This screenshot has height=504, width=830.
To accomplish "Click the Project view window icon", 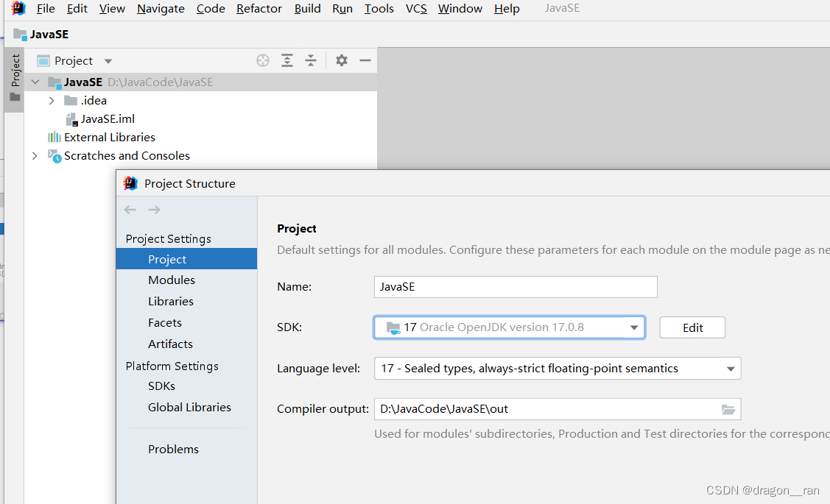I will [43, 61].
